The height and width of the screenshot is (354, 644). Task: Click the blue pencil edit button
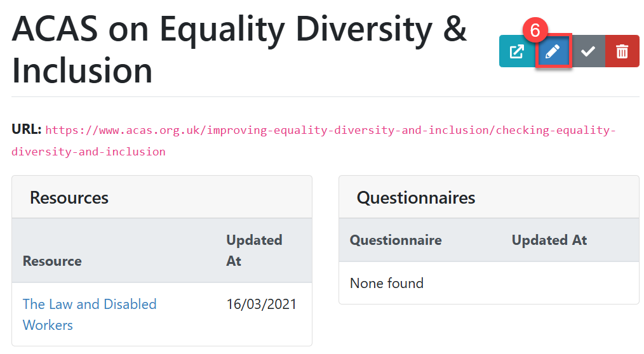(x=554, y=52)
